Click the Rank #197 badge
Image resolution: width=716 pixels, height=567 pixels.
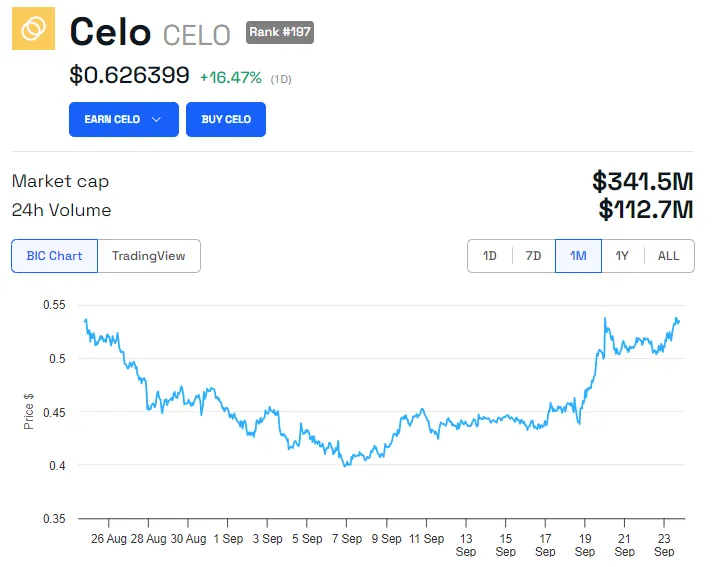pyautogui.click(x=280, y=32)
